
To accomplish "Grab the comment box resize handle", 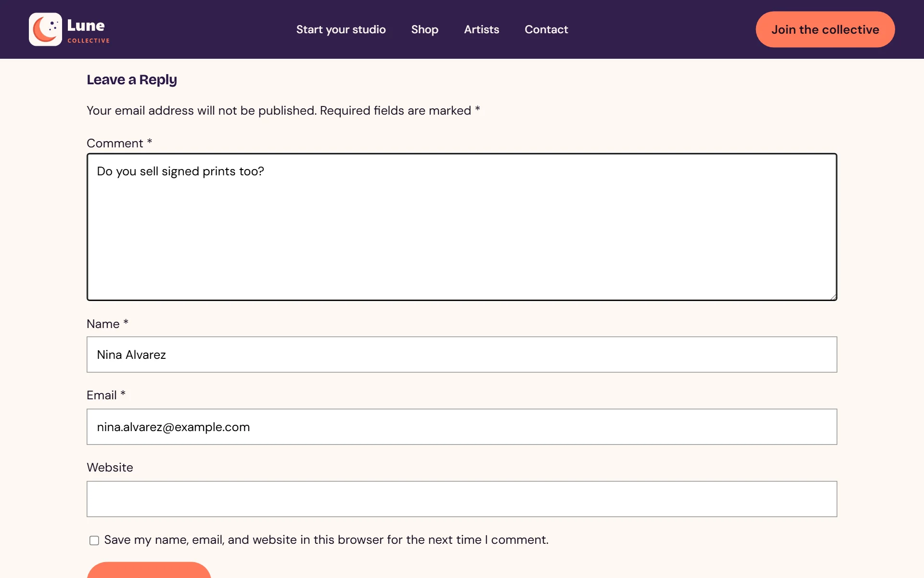I will 833,297.
